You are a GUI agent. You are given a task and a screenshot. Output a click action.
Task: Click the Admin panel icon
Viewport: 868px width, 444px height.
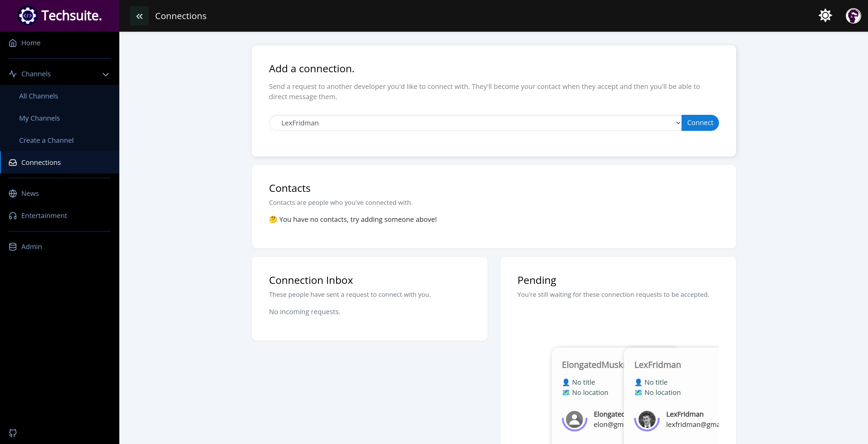[13, 246]
